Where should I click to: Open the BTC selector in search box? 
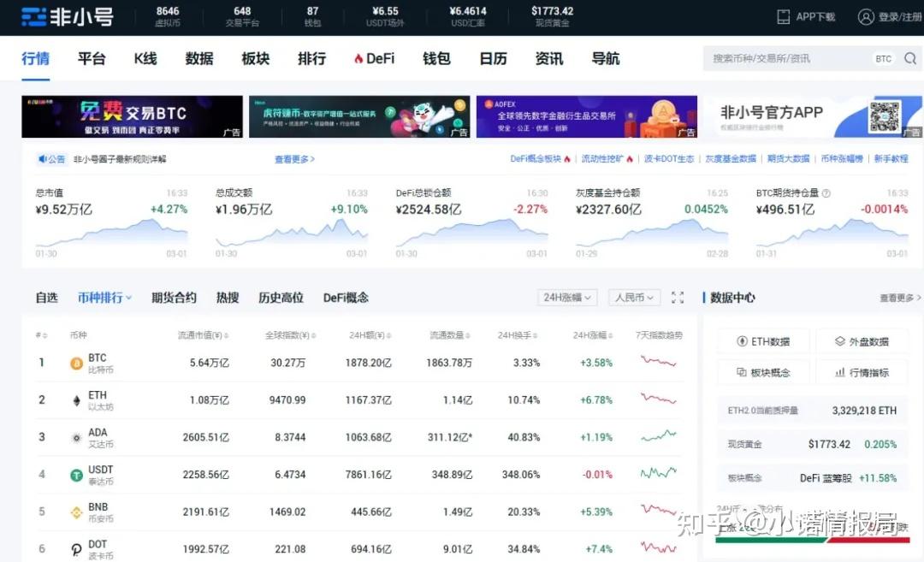[x=883, y=58]
